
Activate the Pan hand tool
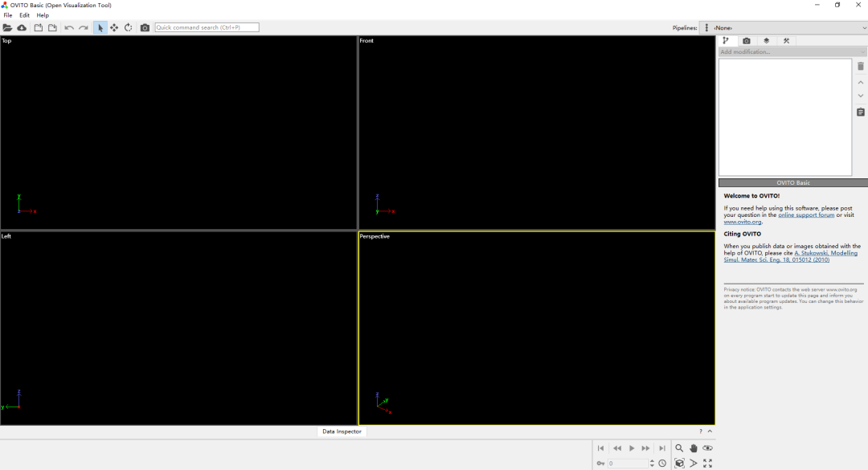(x=694, y=448)
